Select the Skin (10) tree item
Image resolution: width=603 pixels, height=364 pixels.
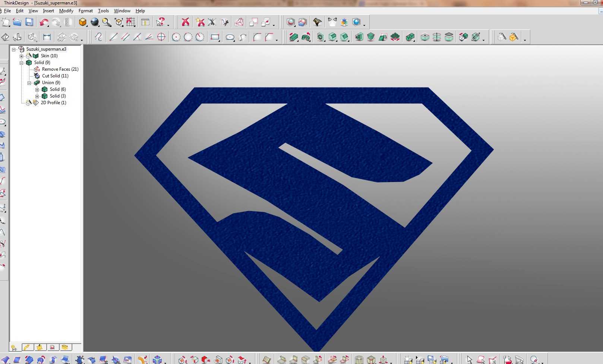point(49,56)
